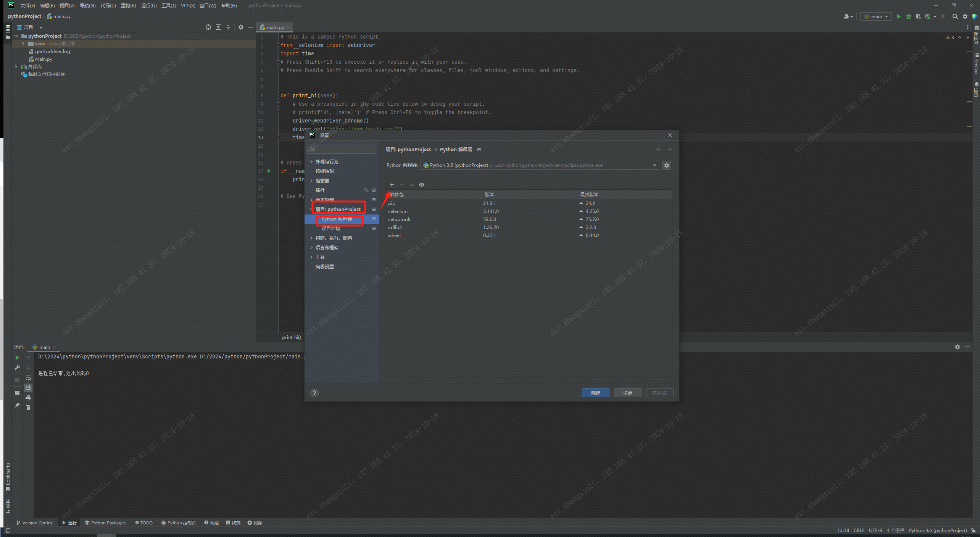Screen dimensions: 980x537
Task: Expand the 外部库 node
Action: point(16,67)
